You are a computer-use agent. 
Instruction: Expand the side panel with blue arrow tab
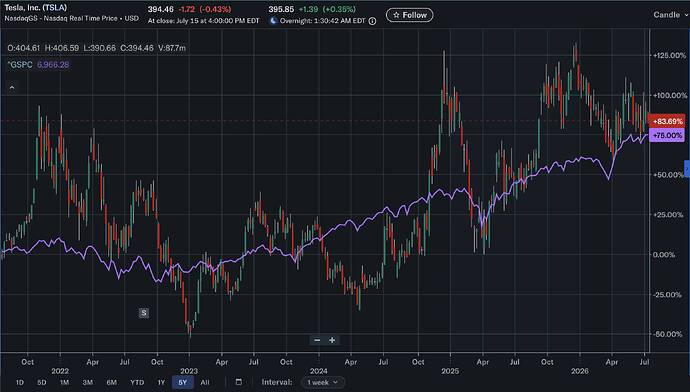pyautogui.click(x=687, y=169)
